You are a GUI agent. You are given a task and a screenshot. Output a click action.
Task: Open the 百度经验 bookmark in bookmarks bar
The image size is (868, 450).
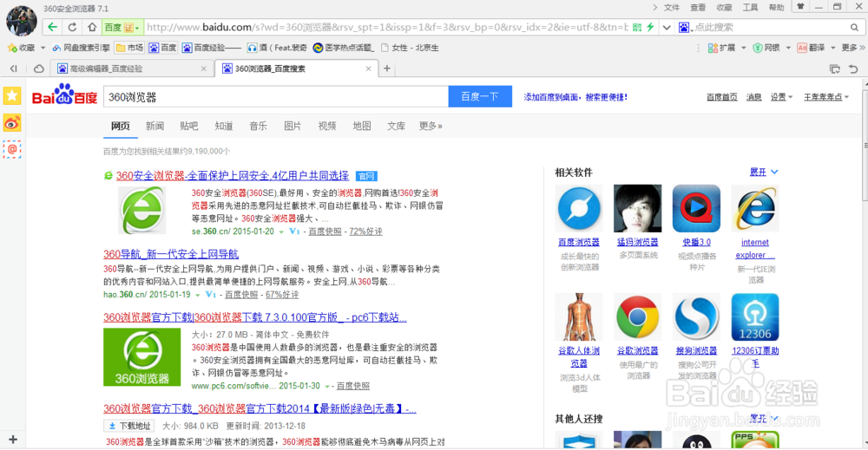pos(212,48)
